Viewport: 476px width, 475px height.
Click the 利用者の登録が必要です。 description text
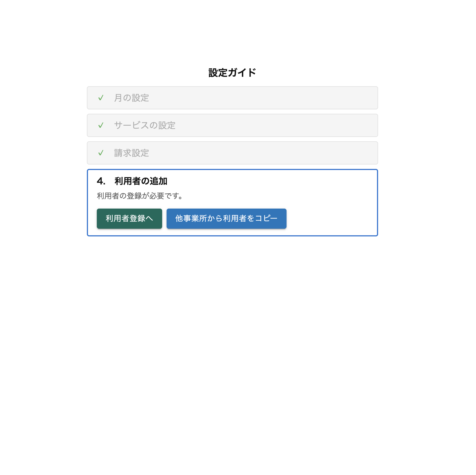(x=140, y=196)
